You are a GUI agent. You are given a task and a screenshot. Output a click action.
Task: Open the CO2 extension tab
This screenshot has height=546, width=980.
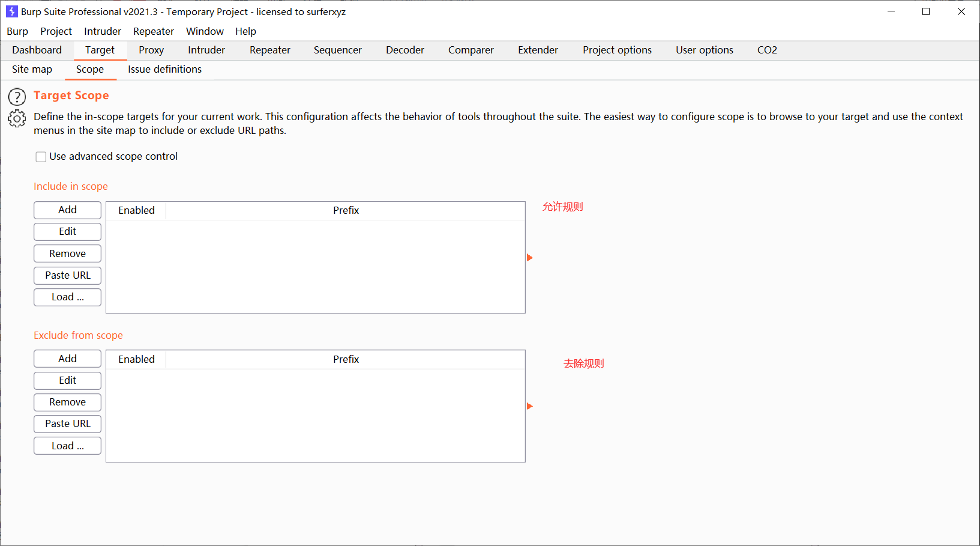pyautogui.click(x=767, y=50)
